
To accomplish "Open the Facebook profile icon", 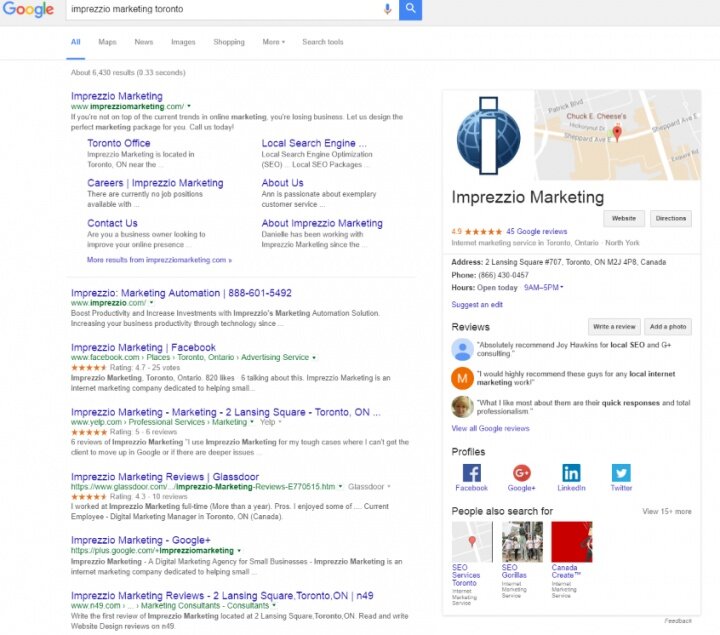I will 472,472.
